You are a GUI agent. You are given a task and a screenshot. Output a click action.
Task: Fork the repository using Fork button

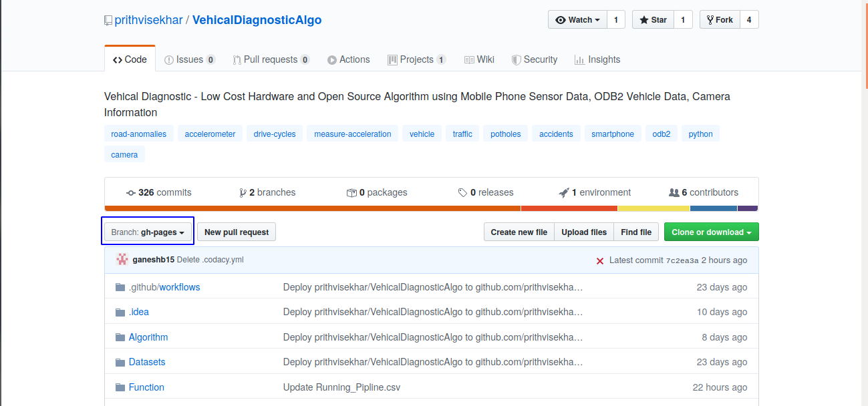719,20
